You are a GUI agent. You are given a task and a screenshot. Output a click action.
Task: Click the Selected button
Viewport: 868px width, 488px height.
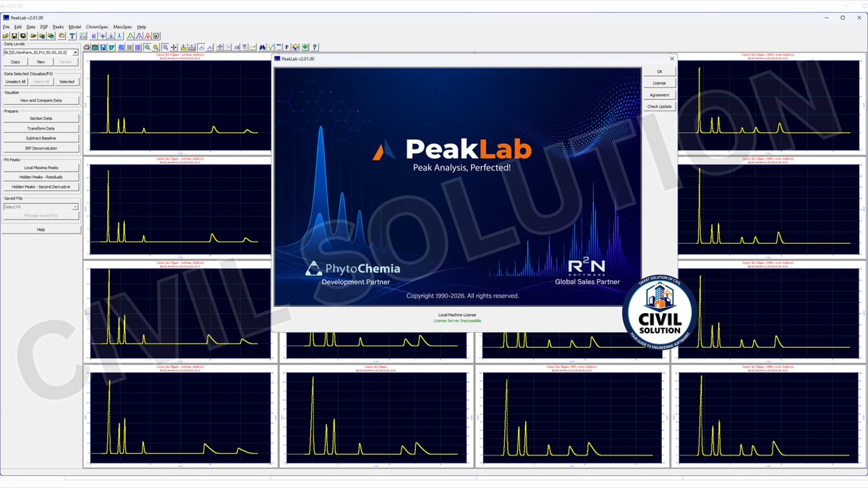point(67,82)
